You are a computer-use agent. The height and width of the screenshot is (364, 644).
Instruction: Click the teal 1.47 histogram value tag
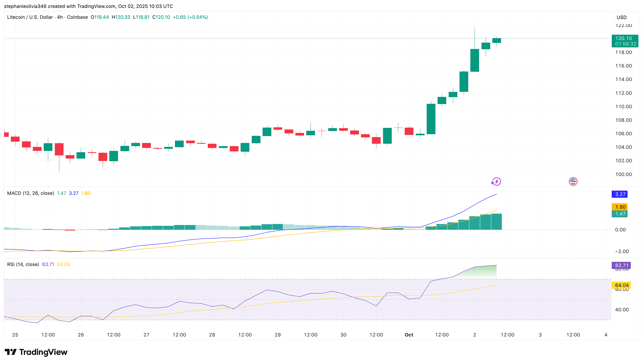point(620,214)
